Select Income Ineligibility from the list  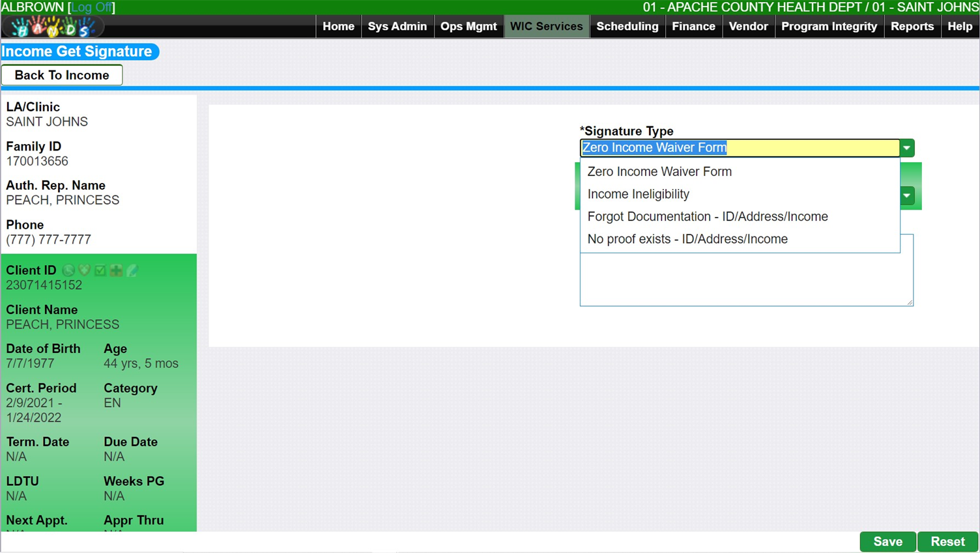click(x=638, y=194)
